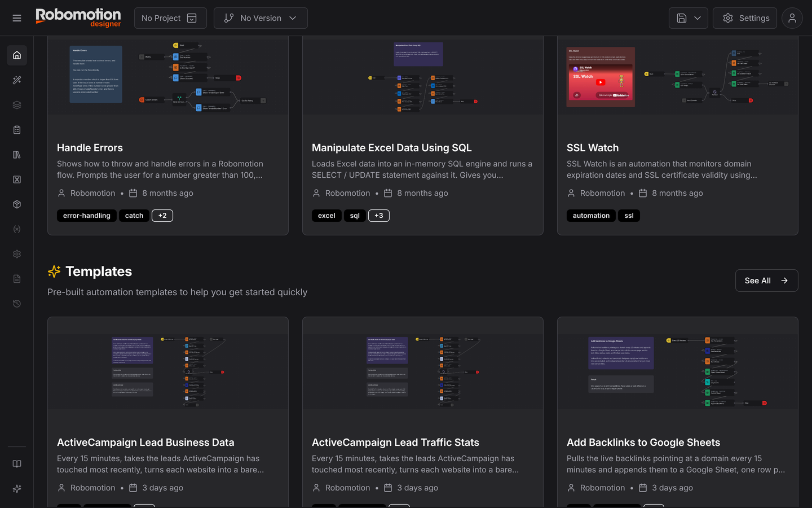Open the Manipulate Excel Data Using SQL title
Image resolution: width=812 pixels, height=508 pixels.
(x=392, y=148)
